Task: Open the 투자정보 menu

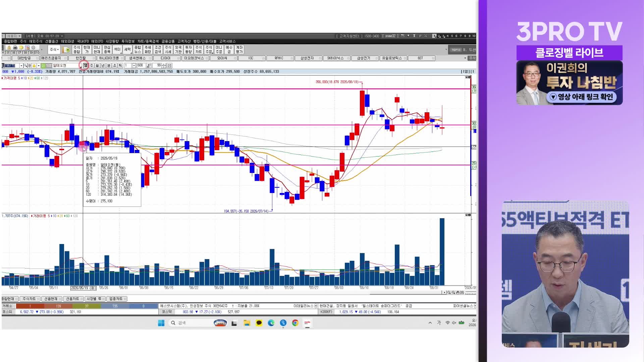Action: coord(128,41)
